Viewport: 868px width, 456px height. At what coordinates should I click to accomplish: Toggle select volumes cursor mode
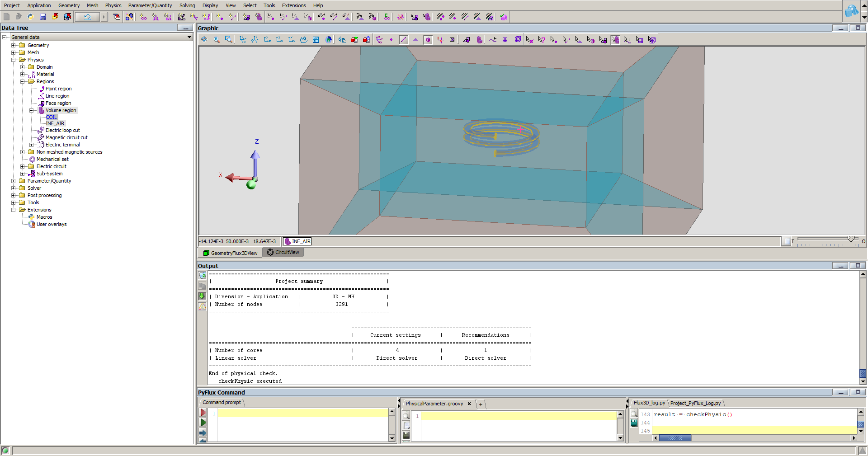[591, 40]
